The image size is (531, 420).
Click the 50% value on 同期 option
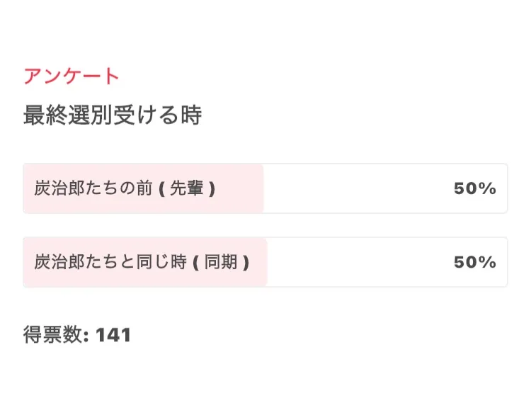[x=475, y=262]
